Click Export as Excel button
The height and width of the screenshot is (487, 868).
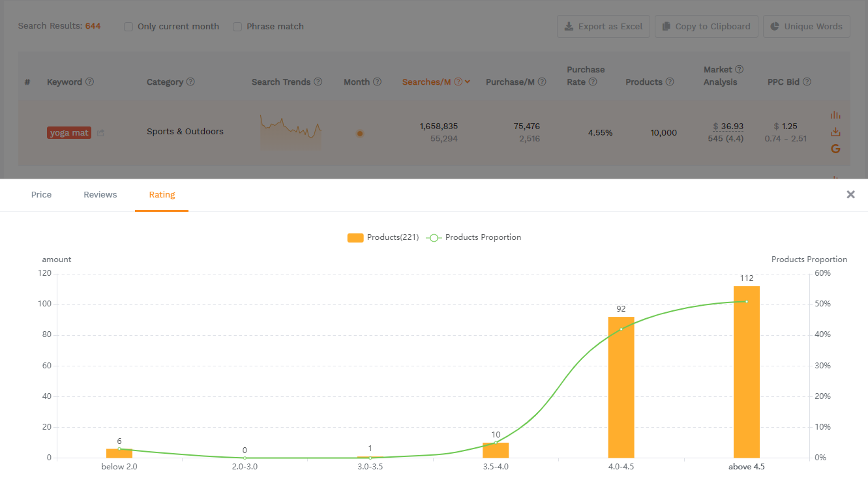(603, 27)
